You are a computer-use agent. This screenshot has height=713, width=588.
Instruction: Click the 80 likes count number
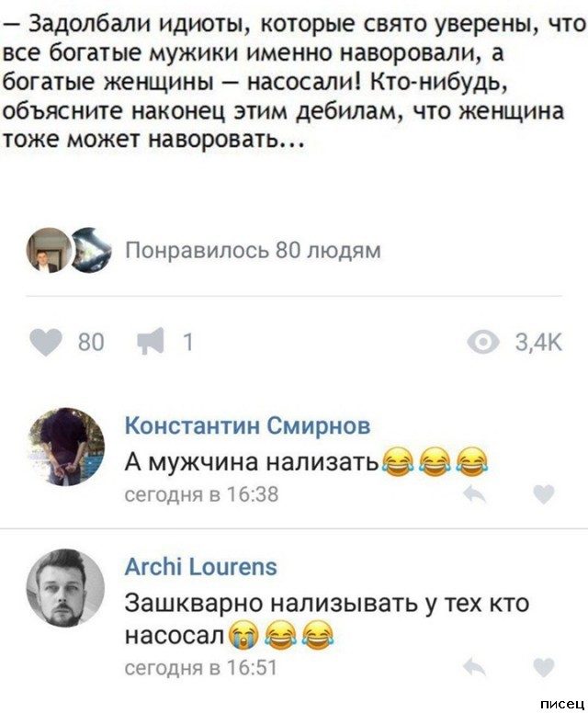(x=91, y=343)
